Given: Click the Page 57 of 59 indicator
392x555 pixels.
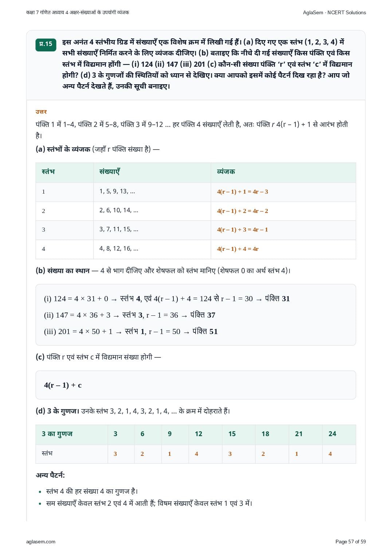Looking at the screenshot, I should (x=350, y=542).
